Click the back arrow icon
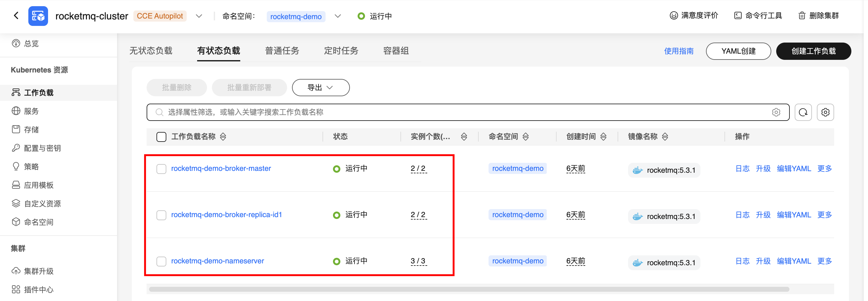The image size is (868, 301). 16,15
